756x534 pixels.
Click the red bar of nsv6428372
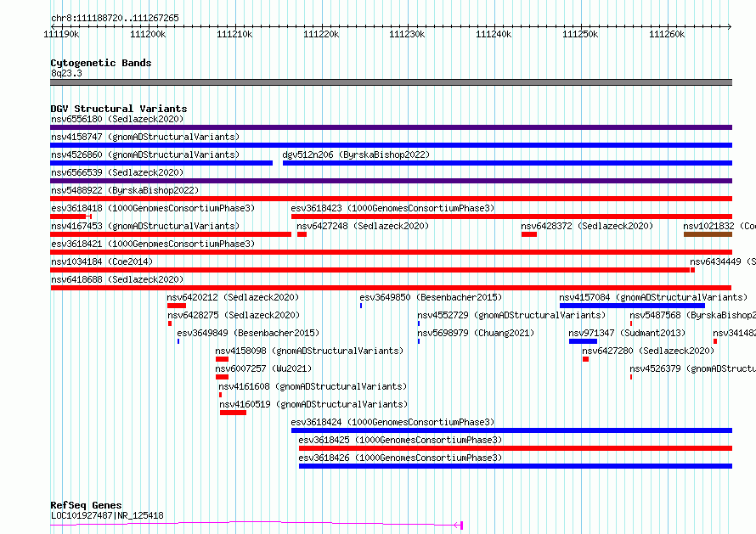pos(529,234)
